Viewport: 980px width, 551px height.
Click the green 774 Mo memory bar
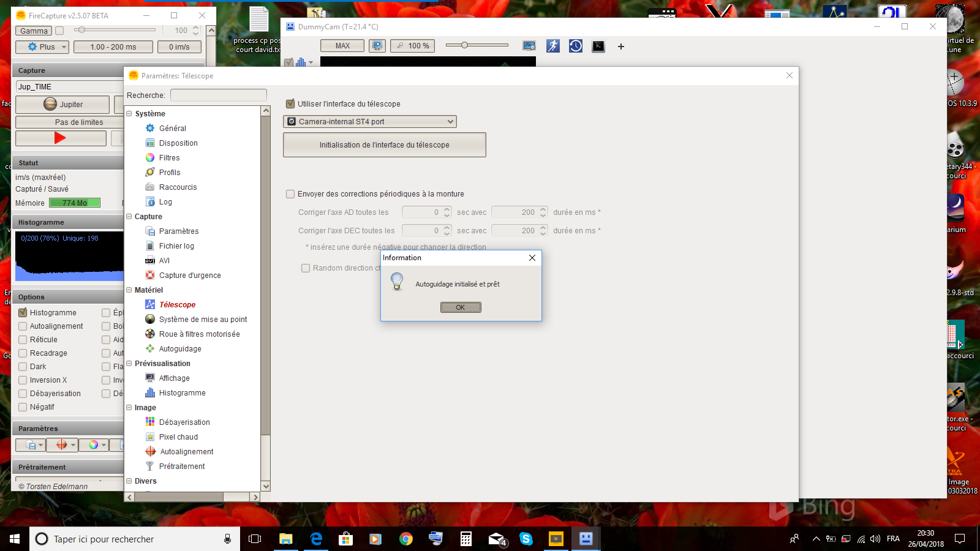(75, 203)
